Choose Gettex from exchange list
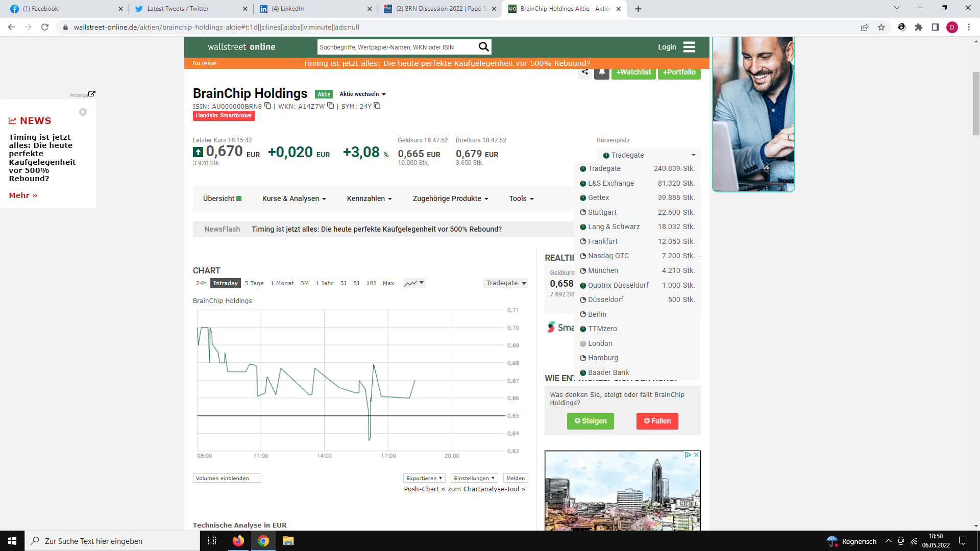The height and width of the screenshot is (551, 980). pyautogui.click(x=637, y=197)
